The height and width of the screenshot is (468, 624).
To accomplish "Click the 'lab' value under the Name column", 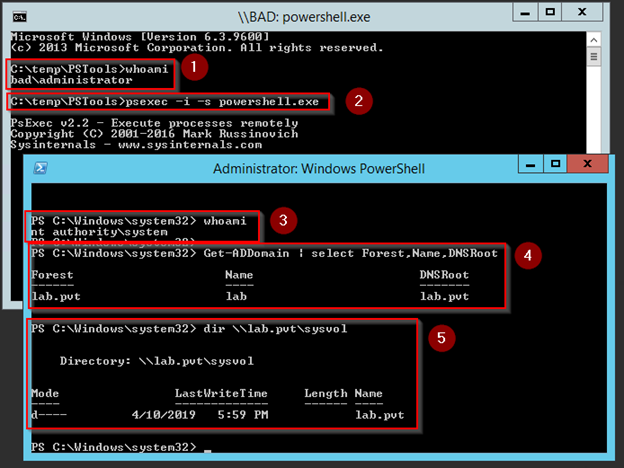I will pos(236,296).
